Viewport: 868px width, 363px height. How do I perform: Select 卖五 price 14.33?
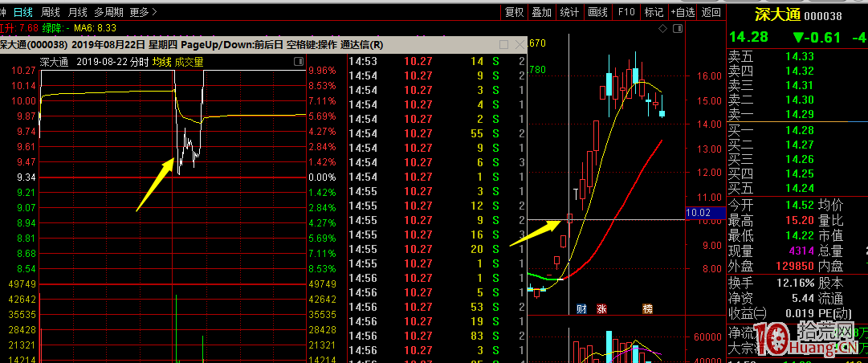pos(800,56)
